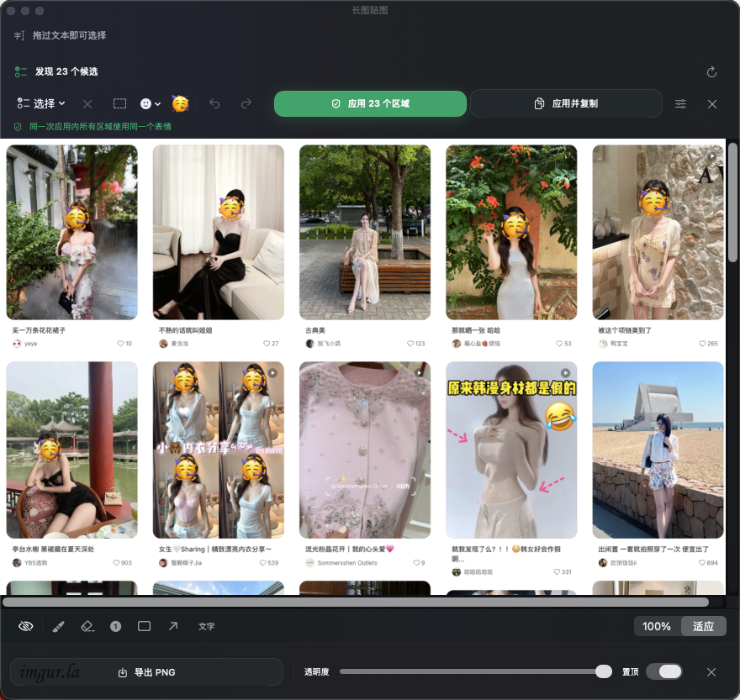Like the 古典美 post heart showing 123
Viewport: 740px width, 700px height.
(x=410, y=344)
